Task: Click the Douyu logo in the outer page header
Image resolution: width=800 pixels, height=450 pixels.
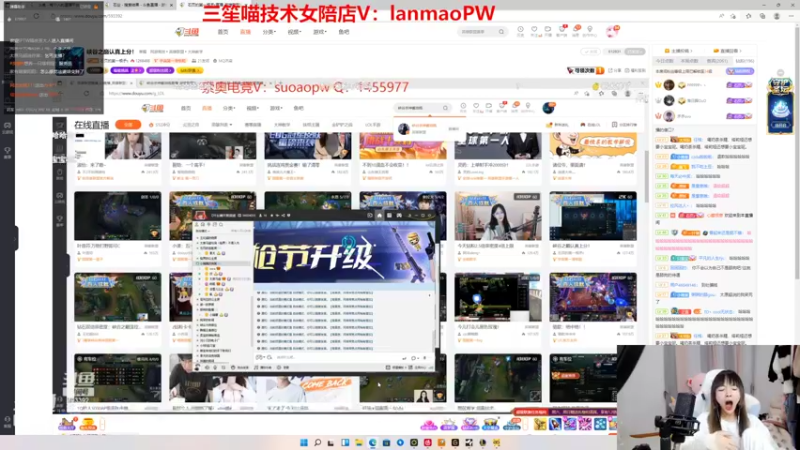Action: [187, 32]
